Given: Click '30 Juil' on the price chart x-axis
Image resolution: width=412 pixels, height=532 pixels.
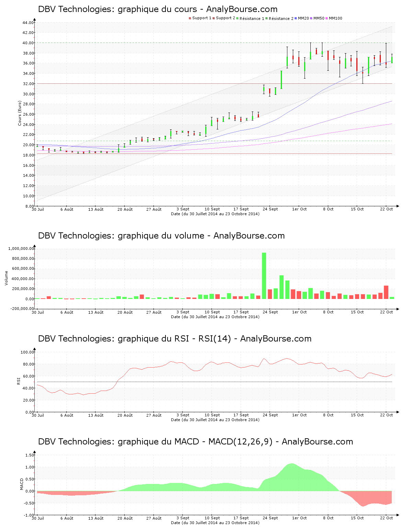Looking at the screenshot, I should pos(38,209).
